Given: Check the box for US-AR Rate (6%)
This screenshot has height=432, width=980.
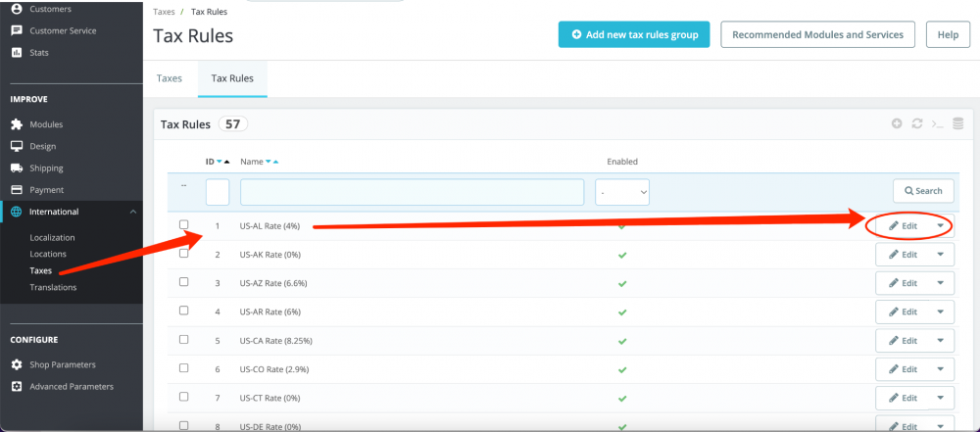Looking at the screenshot, I should point(184,311).
